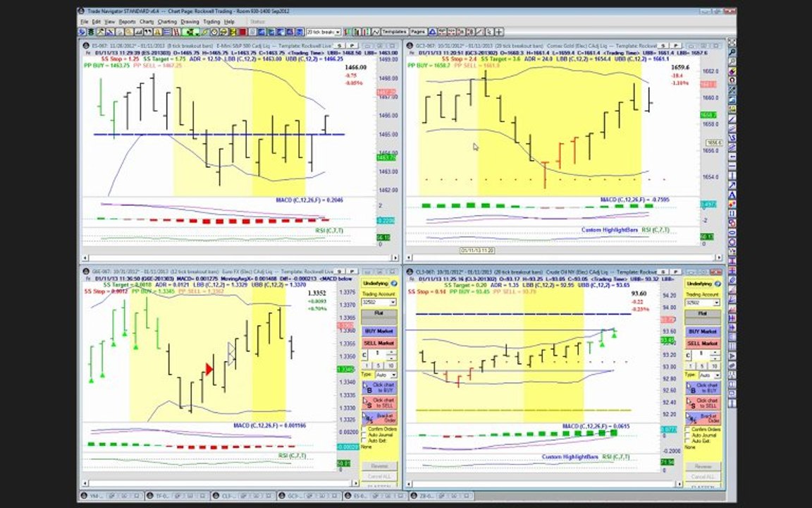
Task: Enable Auto Journal checkbox in Euro FX panel
Action: [364, 435]
